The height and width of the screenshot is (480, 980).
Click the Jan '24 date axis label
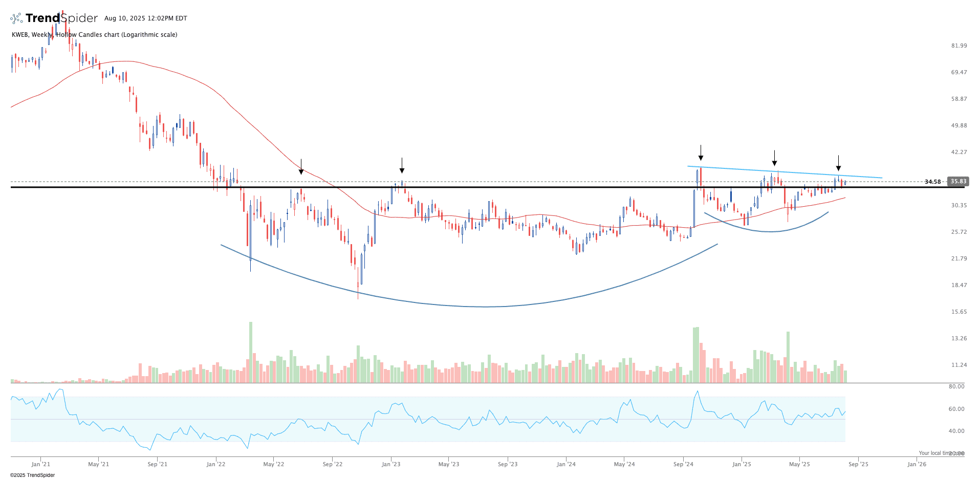[x=566, y=464]
